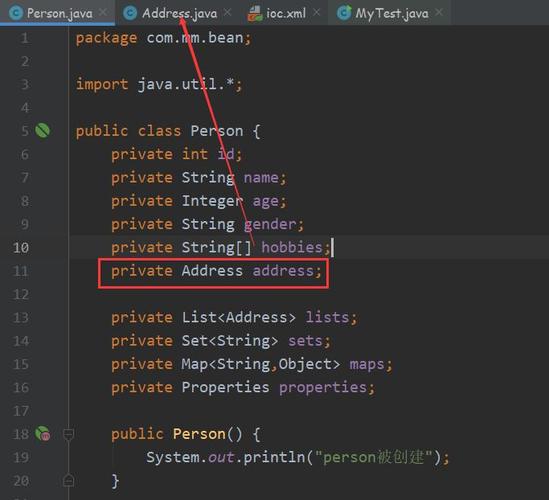Close the MyTest.java tab
The image size is (549, 500).
click(x=439, y=13)
